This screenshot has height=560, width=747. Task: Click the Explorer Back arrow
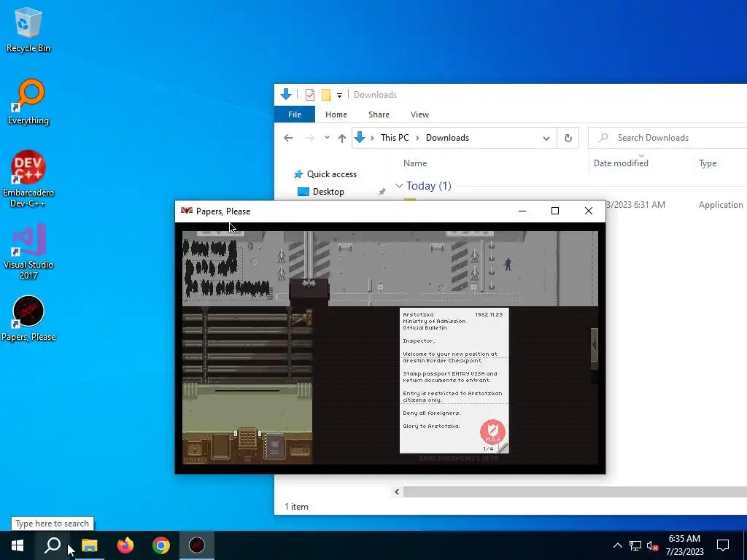point(288,138)
